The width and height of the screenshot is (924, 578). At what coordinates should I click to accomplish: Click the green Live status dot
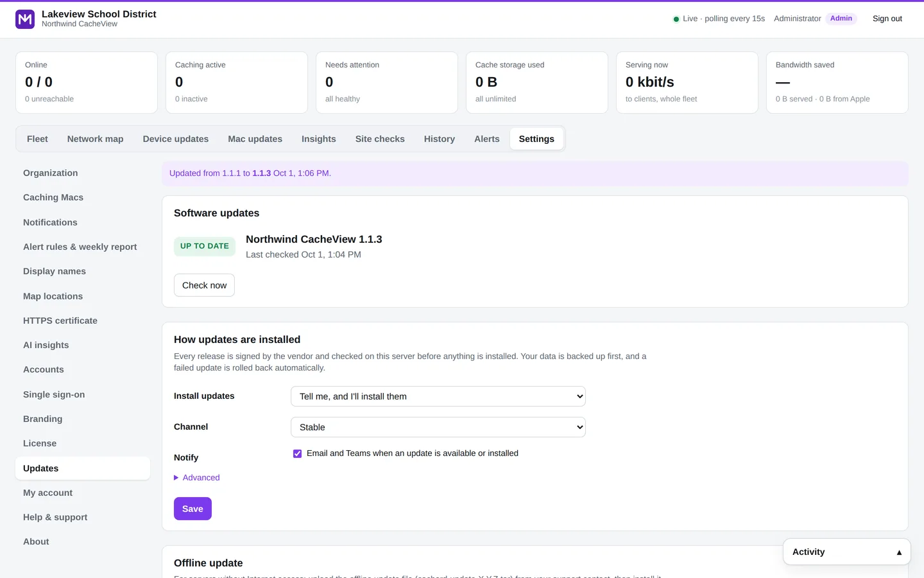pyautogui.click(x=676, y=19)
